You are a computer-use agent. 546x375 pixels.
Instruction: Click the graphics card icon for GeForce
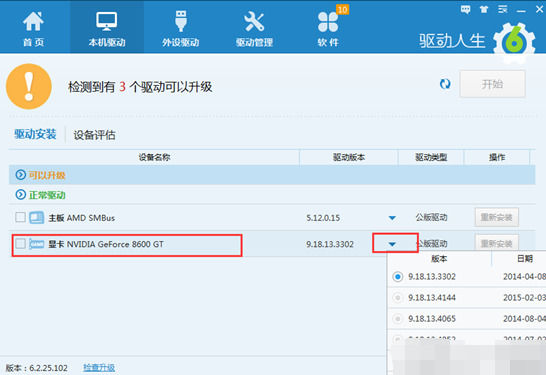point(36,244)
